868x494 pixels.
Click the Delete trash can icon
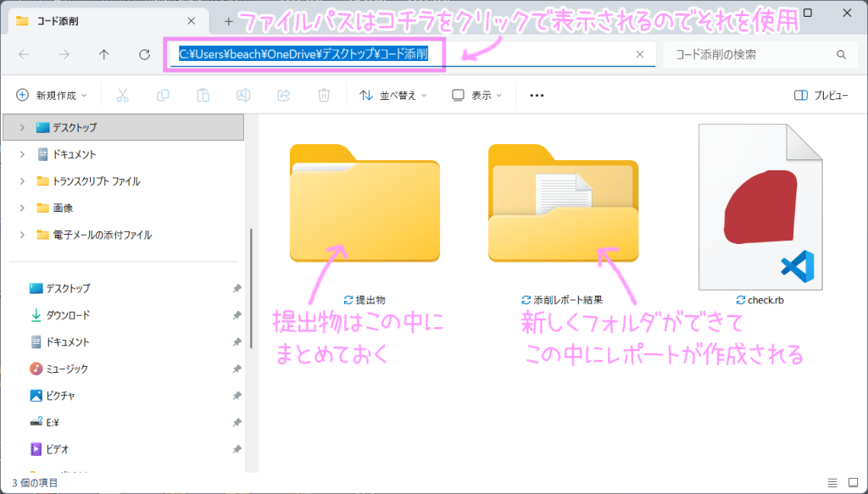click(324, 96)
